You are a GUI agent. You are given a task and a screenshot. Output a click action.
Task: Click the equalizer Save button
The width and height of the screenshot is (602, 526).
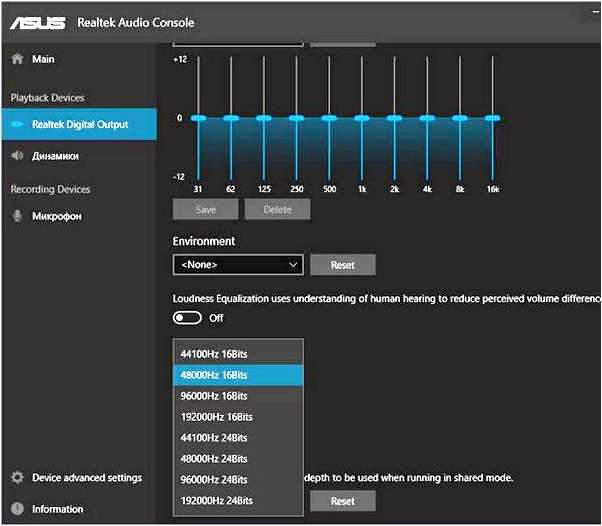(x=205, y=209)
